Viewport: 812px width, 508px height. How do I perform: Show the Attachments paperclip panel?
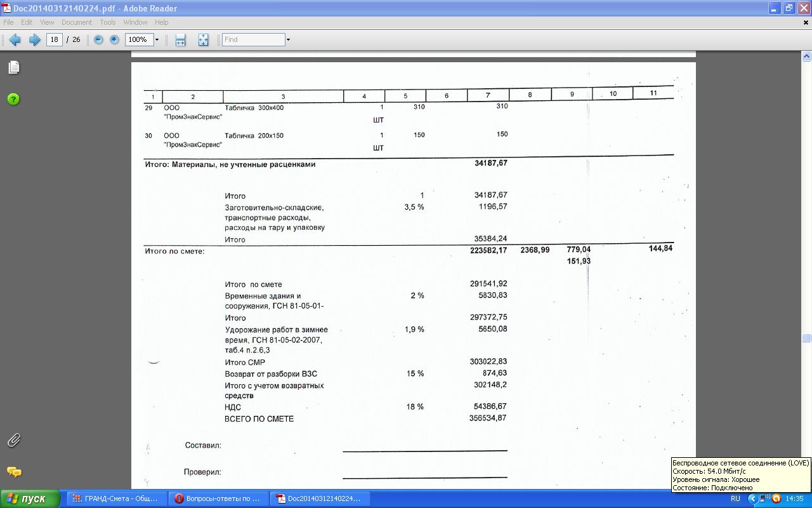13,440
